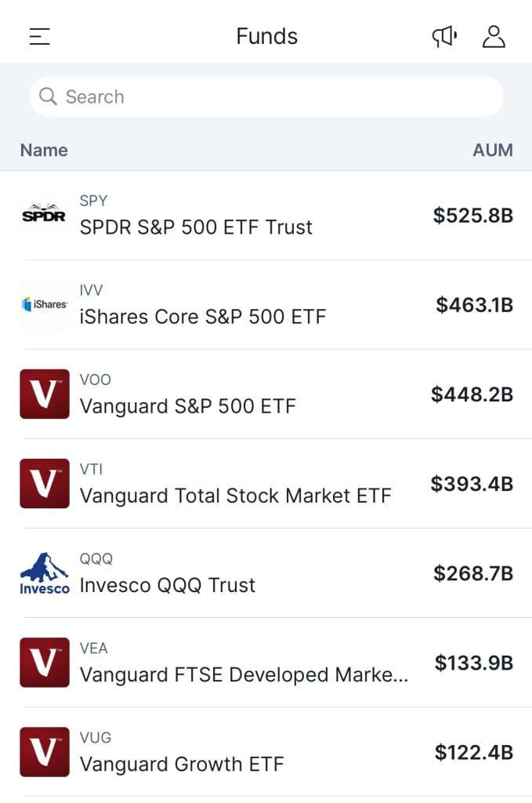This screenshot has height=803, width=532.
Task: Click the megaphone announcements icon
Action: (443, 36)
